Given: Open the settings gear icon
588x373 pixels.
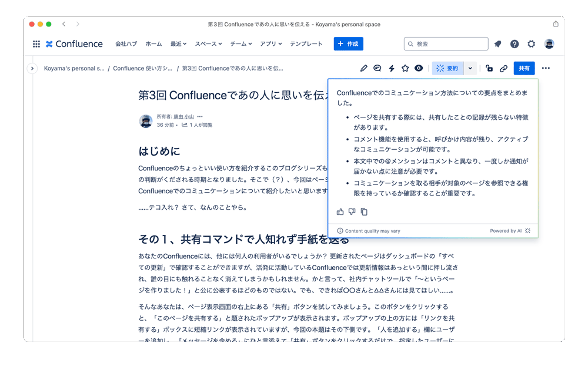Looking at the screenshot, I should (x=532, y=44).
